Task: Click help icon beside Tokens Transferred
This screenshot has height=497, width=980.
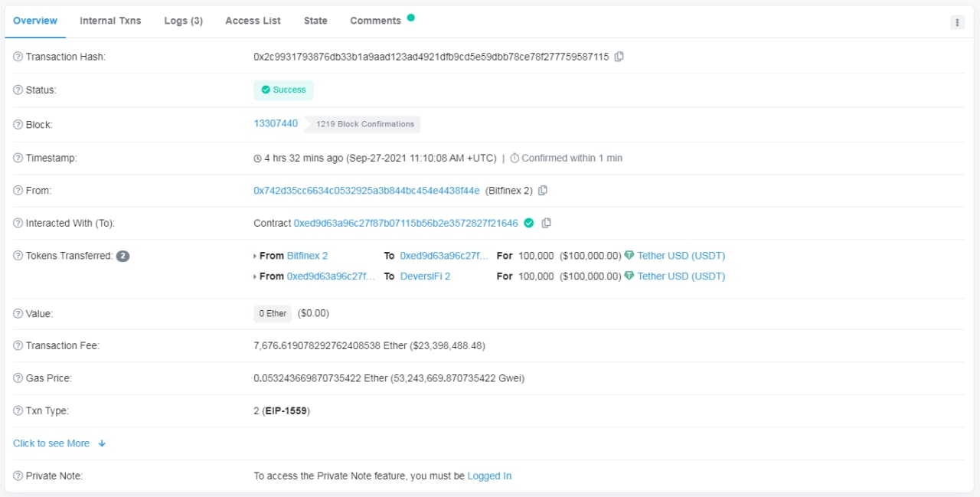Action: pos(18,256)
